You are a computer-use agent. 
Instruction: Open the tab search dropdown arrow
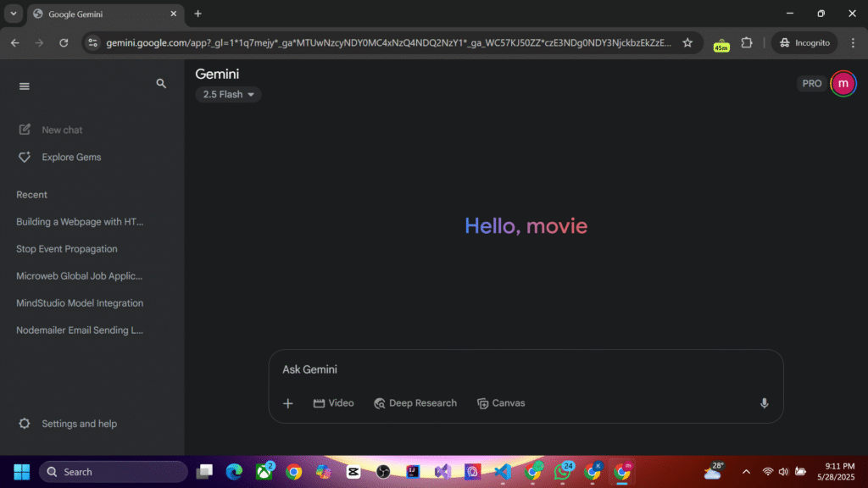click(14, 14)
